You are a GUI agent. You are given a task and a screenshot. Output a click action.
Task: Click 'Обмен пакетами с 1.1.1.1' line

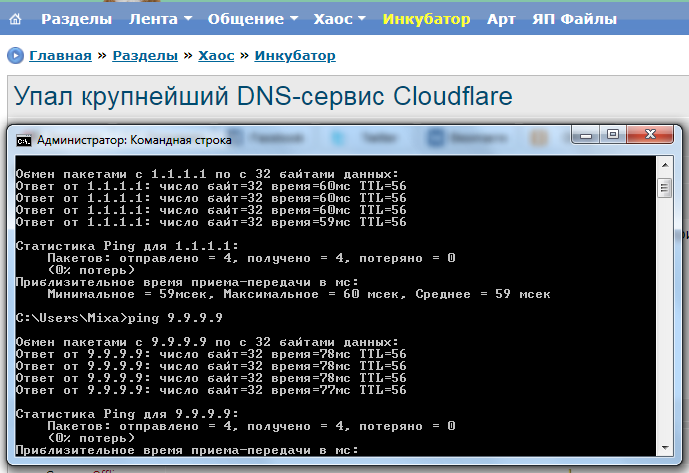pyautogui.click(x=207, y=174)
